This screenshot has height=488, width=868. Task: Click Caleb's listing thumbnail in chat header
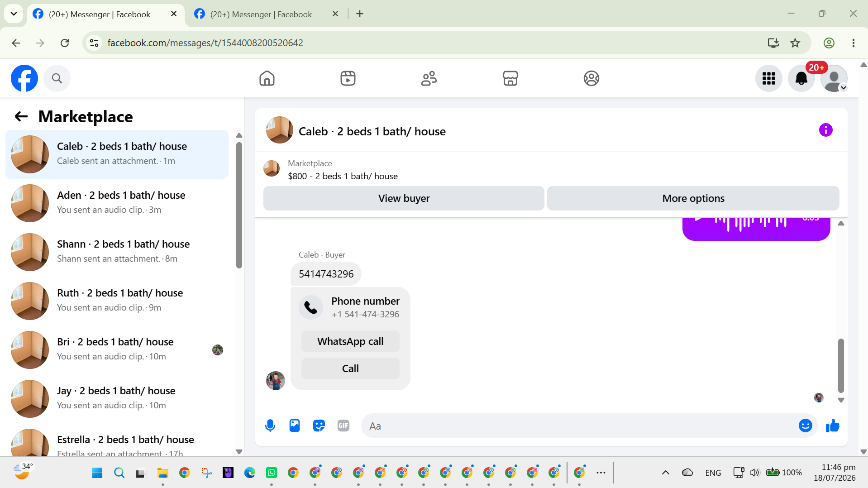(280, 130)
